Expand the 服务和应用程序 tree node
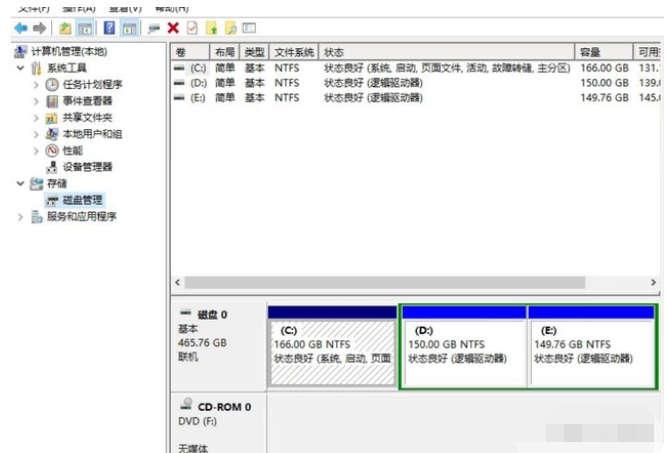Screen dimensions: 667x453 click(21, 217)
